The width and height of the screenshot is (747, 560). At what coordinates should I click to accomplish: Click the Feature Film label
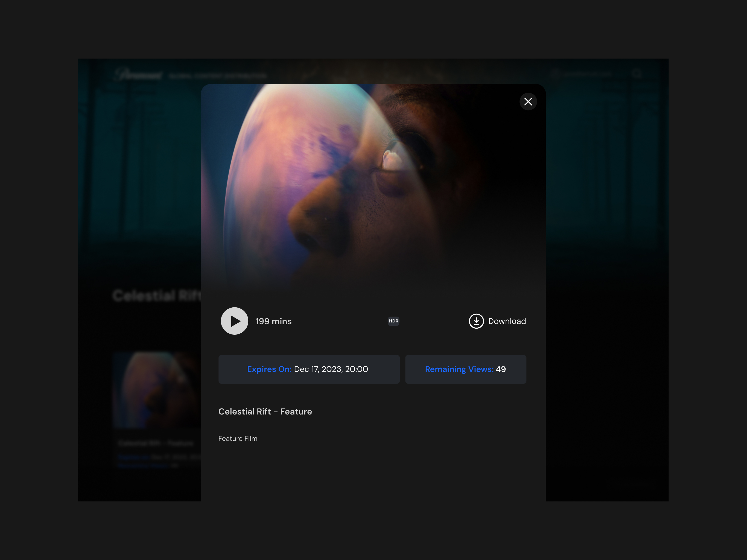coord(238,438)
